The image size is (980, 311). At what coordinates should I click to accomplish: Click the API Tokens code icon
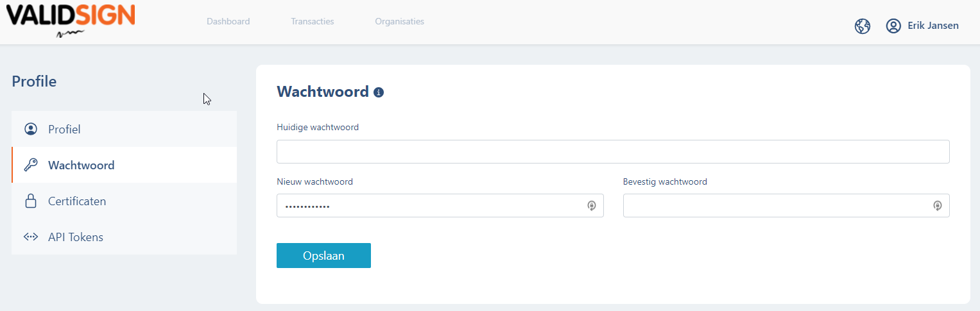(x=31, y=237)
